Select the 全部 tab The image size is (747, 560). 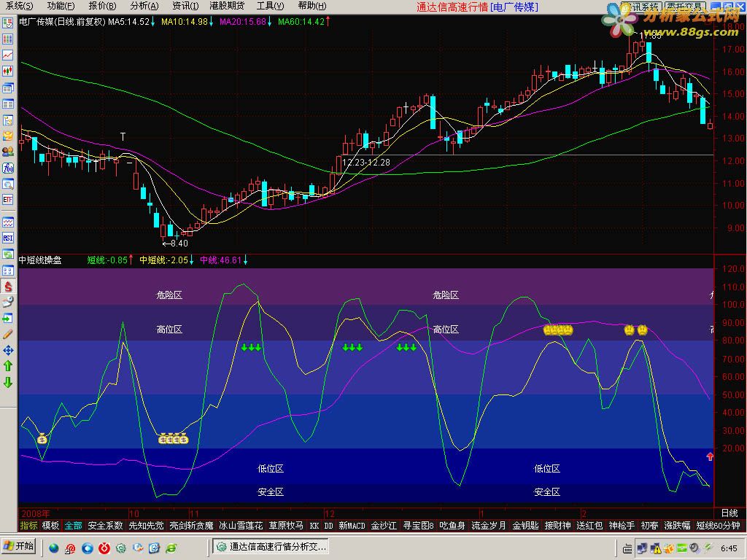[74, 526]
